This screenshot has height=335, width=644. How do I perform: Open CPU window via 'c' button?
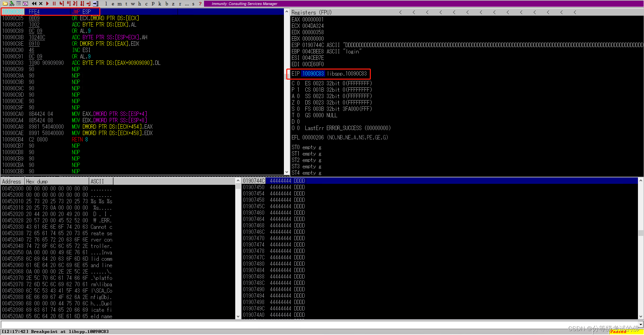[146, 4]
